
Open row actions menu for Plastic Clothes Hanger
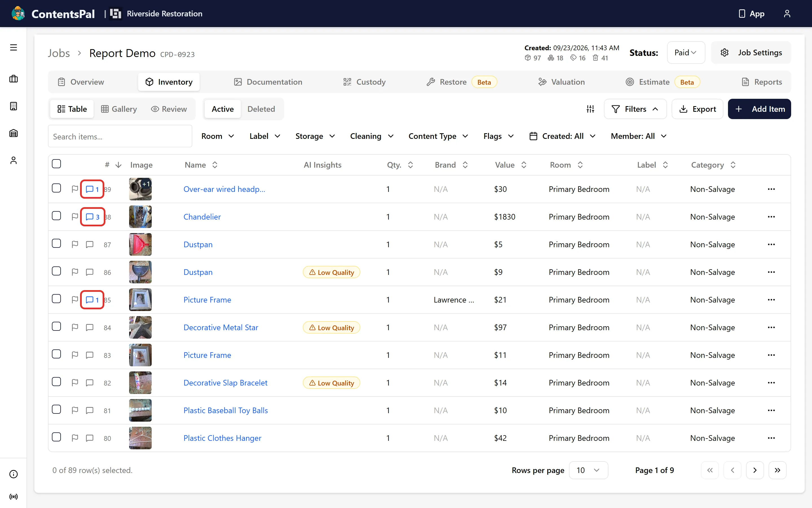[771, 438]
